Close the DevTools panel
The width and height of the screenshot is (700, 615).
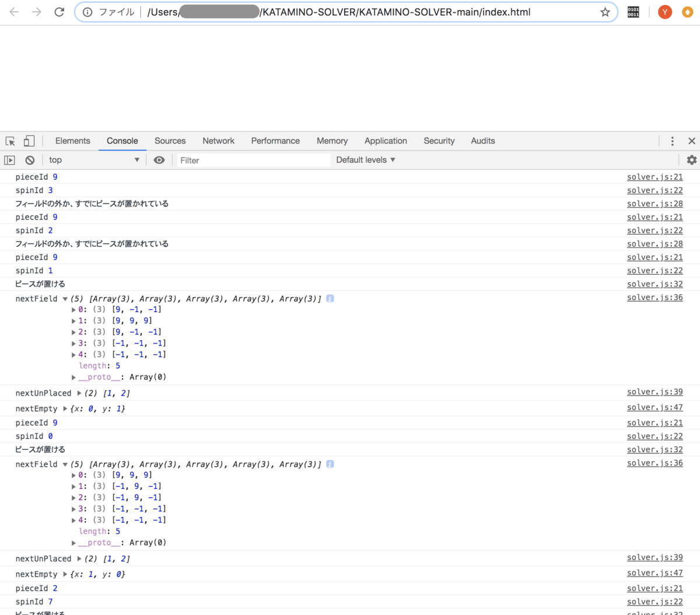point(691,141)
